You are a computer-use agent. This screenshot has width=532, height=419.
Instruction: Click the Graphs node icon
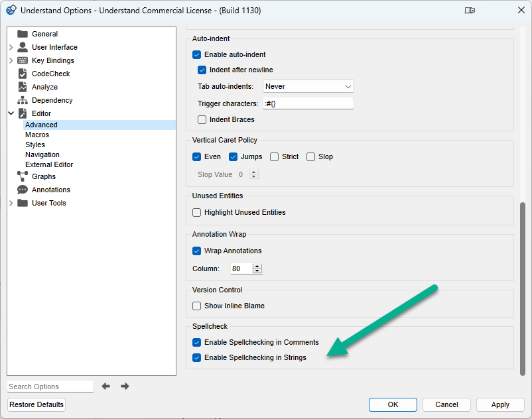point(23,176)
